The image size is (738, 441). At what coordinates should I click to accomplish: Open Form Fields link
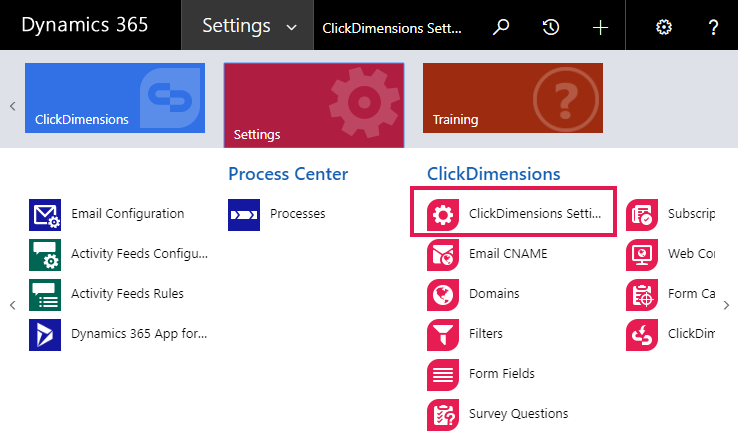click(502, 374)
